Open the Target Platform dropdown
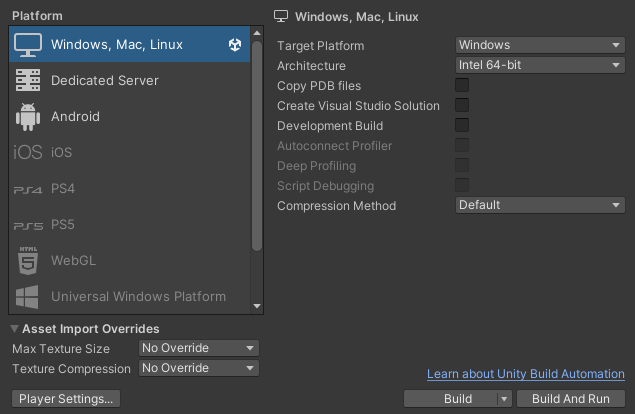The width and height of the screenshot is (635, 414). click(540, 45)
